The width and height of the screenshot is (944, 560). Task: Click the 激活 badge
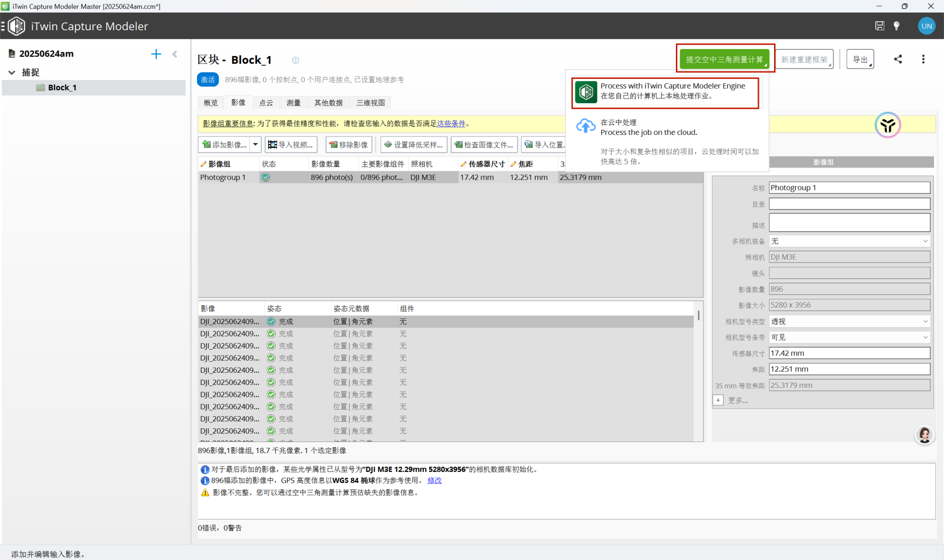tap(208, 80)
